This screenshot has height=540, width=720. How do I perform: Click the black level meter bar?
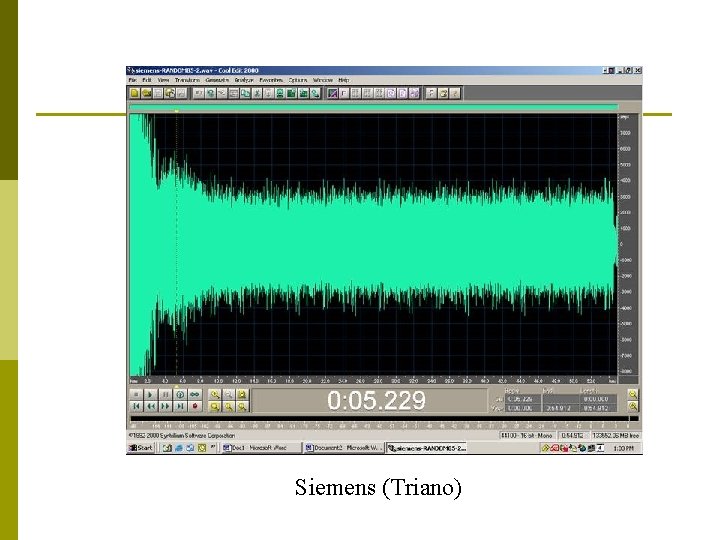click(x=384, y=419)
